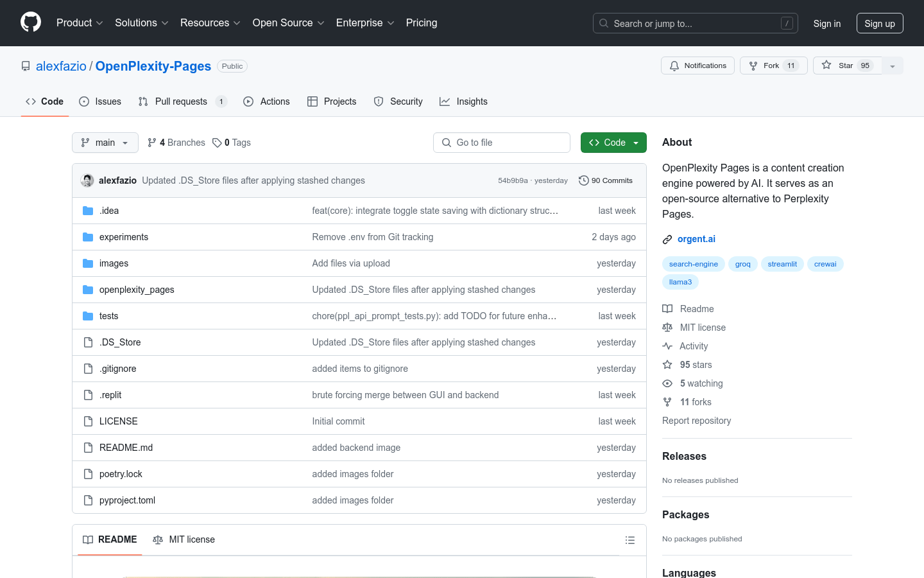This screenshot has height=578, width=924.
Task: Go to the Pricing page
Action: (422, 23)
